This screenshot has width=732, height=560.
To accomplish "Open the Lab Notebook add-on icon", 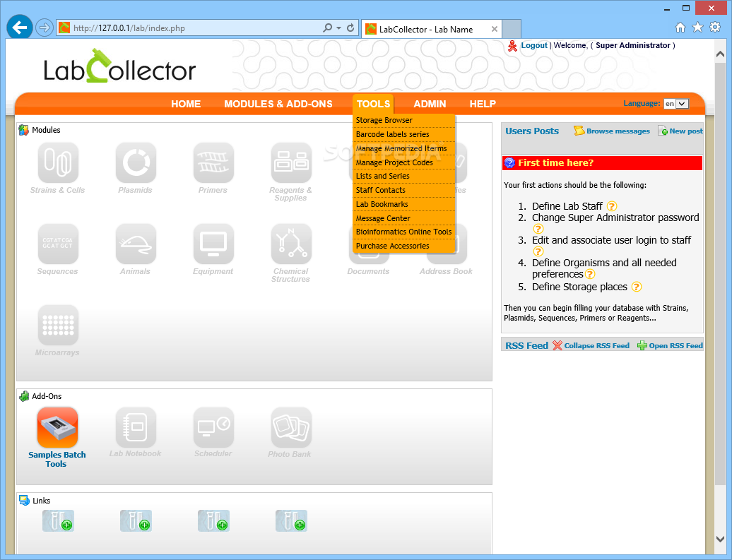I will (136, 427).
